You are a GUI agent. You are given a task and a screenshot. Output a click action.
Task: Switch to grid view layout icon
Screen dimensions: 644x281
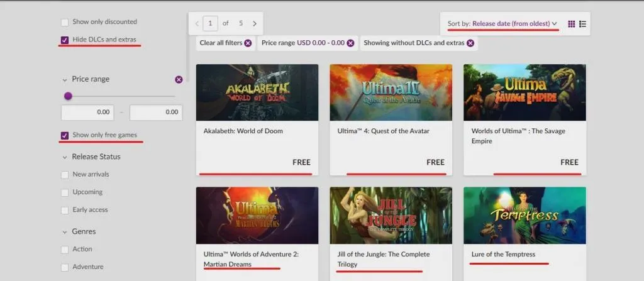571,24
